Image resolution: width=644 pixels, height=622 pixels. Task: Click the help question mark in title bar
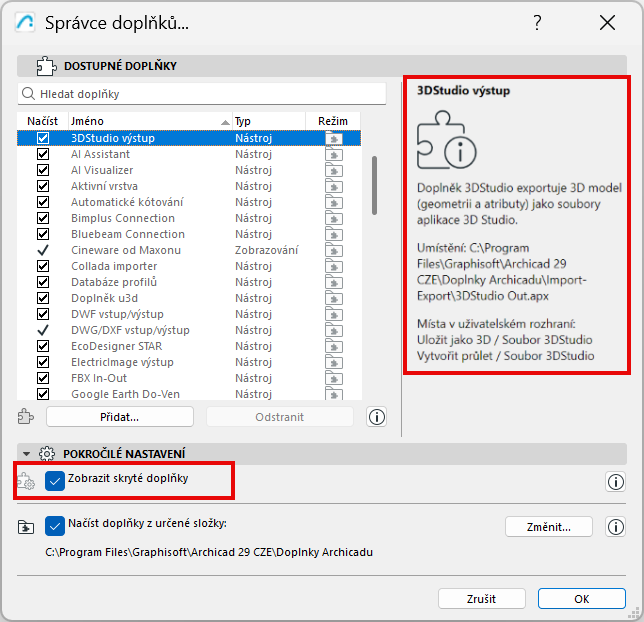pyautogui.click(x=537, y=23)
